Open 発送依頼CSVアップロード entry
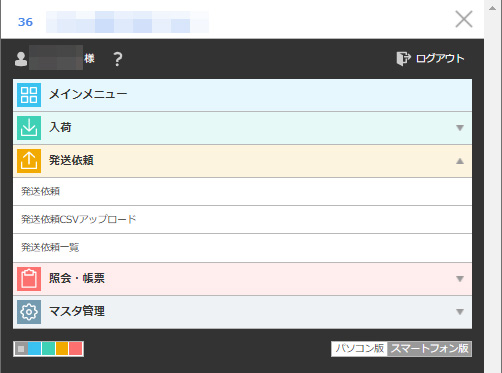Image resolution: width=502 pixels, height=373 pixels. coord(242,220)
